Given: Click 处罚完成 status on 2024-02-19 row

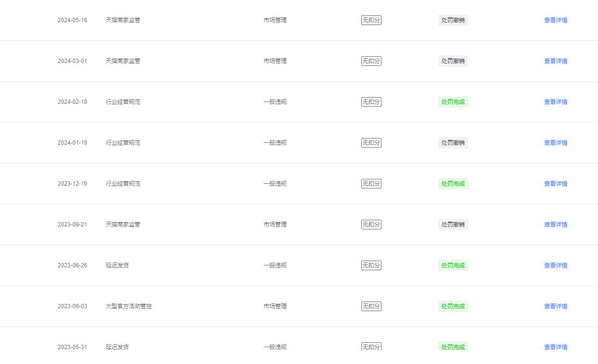Looking at the screenshot, I should click(453, 102).
